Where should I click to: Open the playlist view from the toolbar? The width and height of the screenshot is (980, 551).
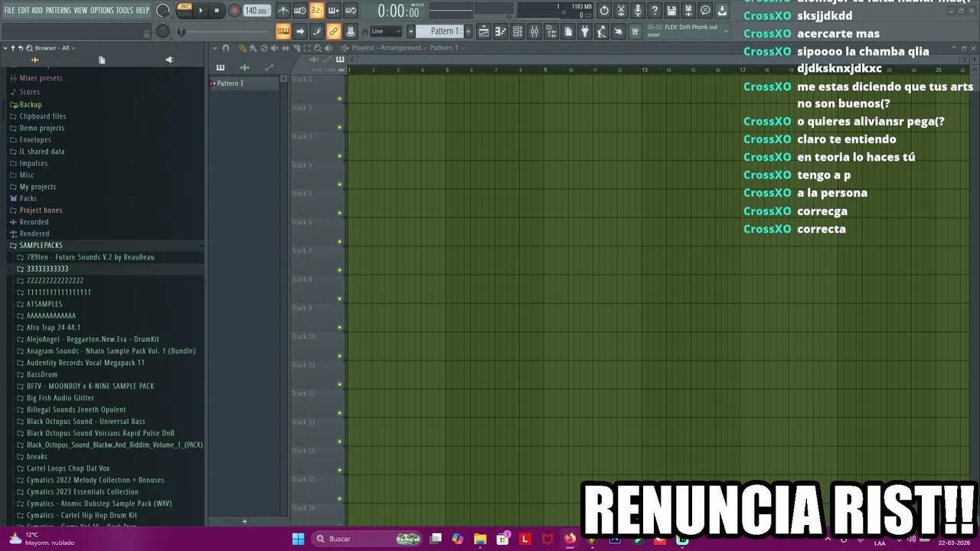click(x=483, y=31)
